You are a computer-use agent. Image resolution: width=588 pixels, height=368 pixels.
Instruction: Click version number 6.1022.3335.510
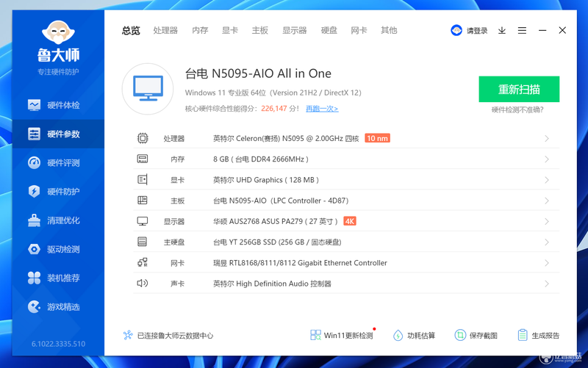[58, 344]
